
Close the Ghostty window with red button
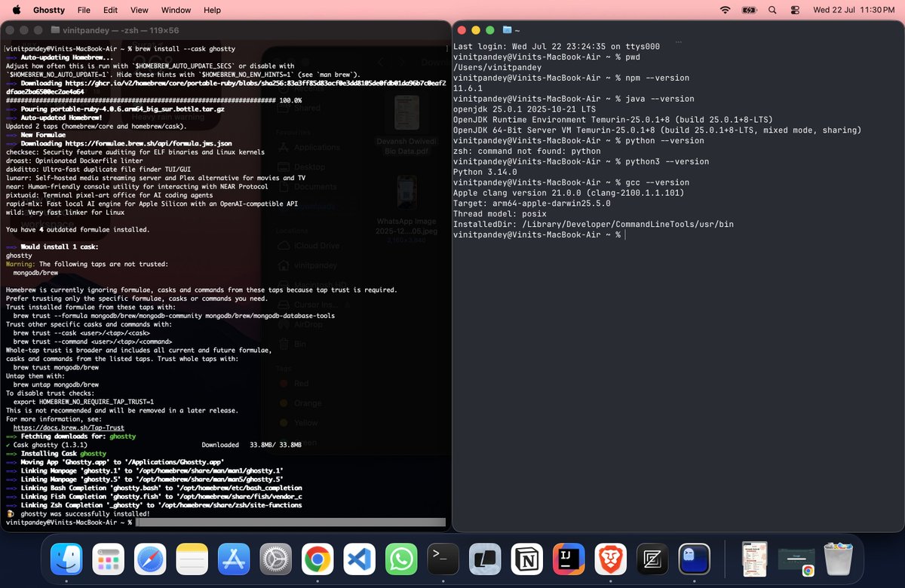pyautogui.click(x=460, y=30)
